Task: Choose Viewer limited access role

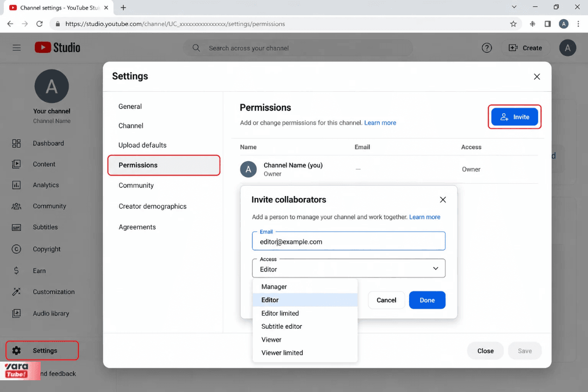Action: point(305,353)
